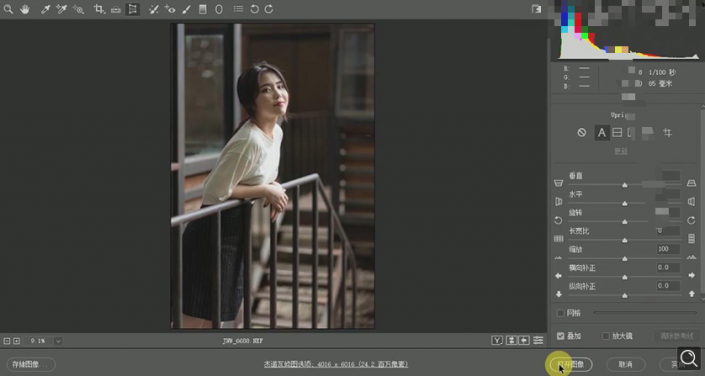Select the Zoom tool in the toolbar
The width and height of the screenshot is (705, 376).
pos(8,9)
